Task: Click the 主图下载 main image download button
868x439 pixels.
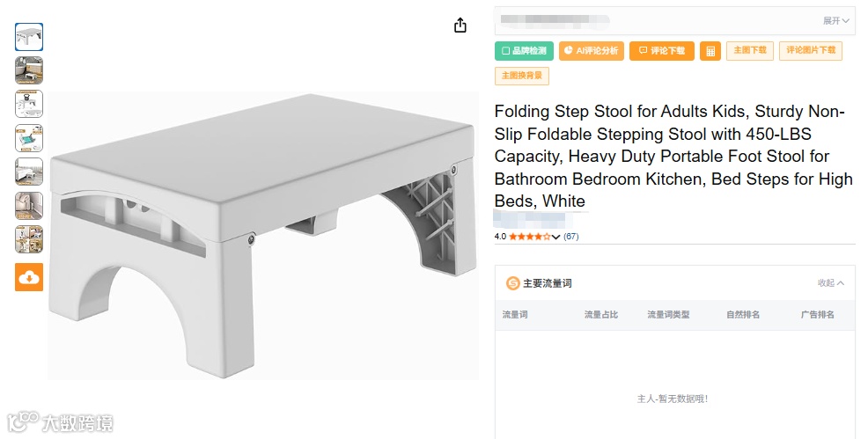Action: (751, 50)
